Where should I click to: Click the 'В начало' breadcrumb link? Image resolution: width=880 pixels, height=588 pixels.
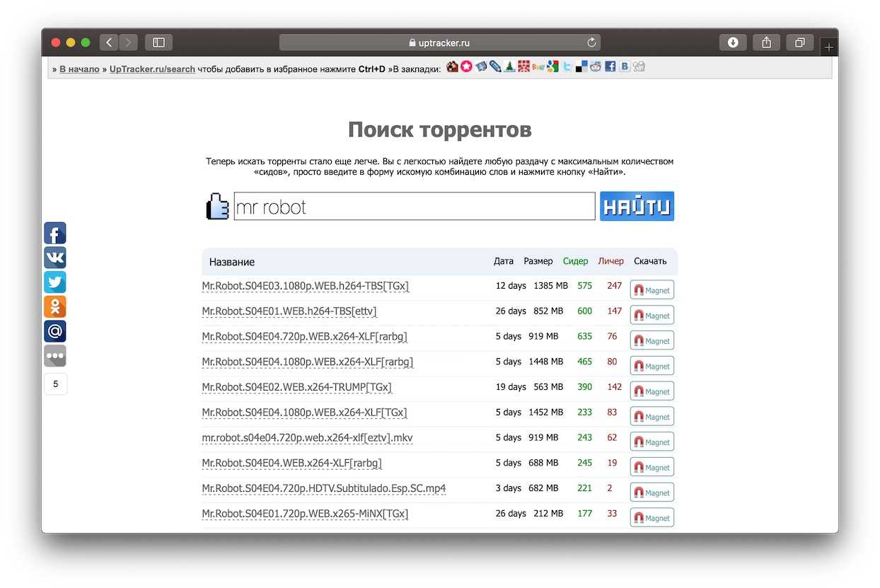pos(79,69)
